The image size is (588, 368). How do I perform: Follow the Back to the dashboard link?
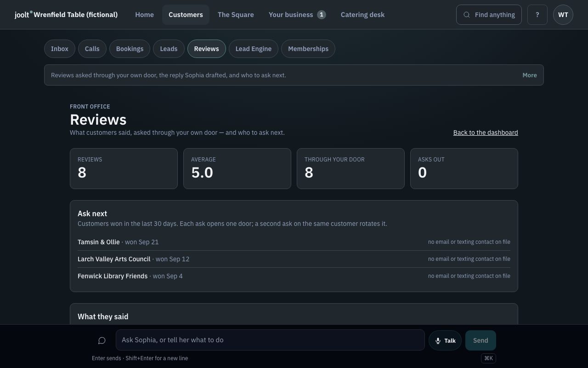click(486, 132)
